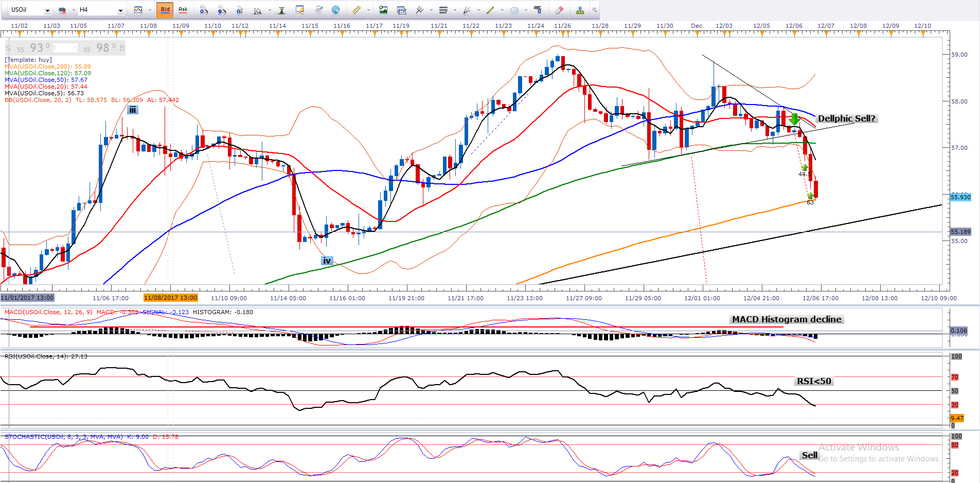This screenshot has width=980, height=483.
Task: Select the eraser tool
Action: click(559, 10)
